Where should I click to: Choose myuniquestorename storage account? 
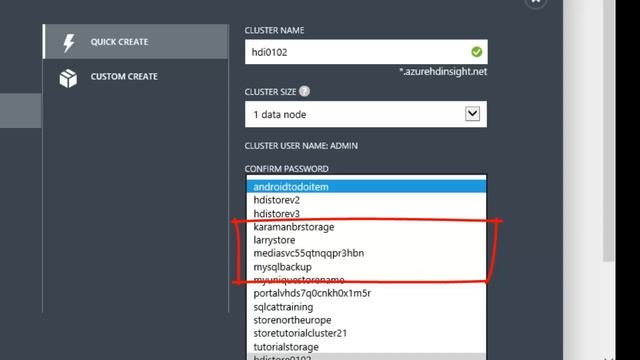[367, 280]
